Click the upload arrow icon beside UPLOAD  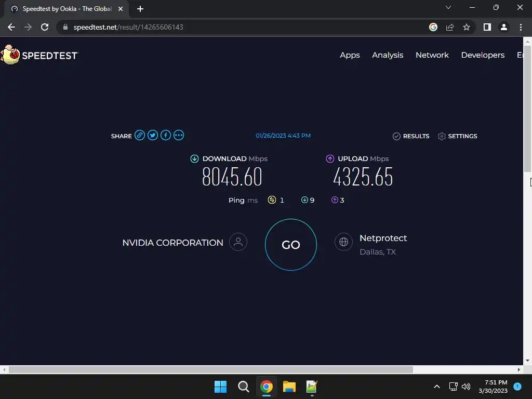[330, 159]
